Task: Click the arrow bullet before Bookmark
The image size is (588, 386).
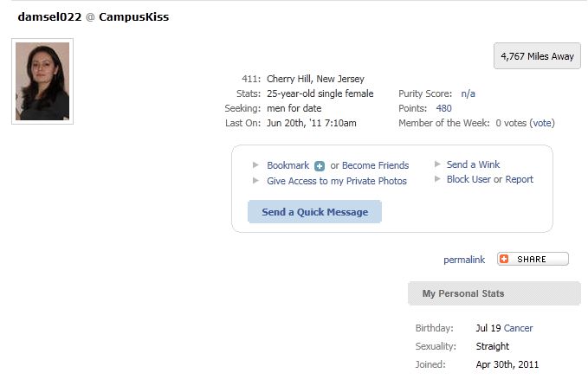Action: coord(255,165)
